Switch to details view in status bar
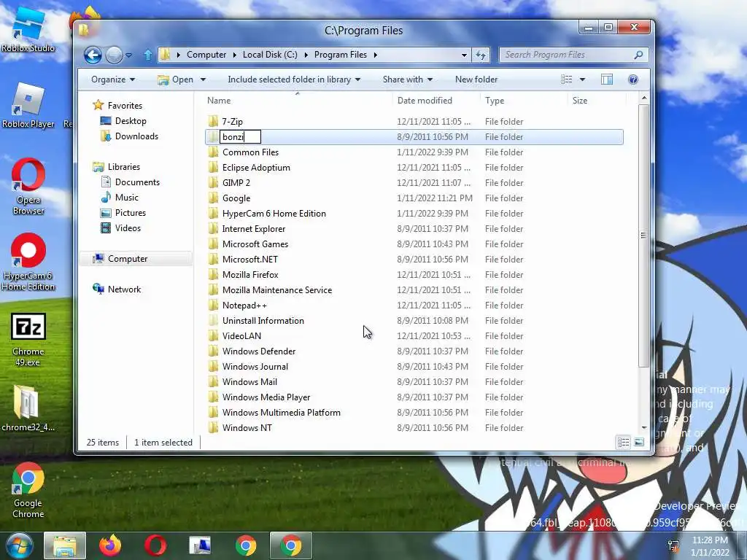The width and height of the screenshot is (747, 560). [623, 443]
